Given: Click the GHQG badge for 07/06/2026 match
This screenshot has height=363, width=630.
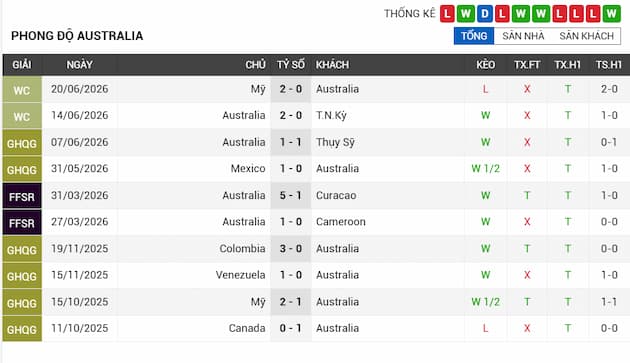Looking at the screenshot, I should [22, 143].
